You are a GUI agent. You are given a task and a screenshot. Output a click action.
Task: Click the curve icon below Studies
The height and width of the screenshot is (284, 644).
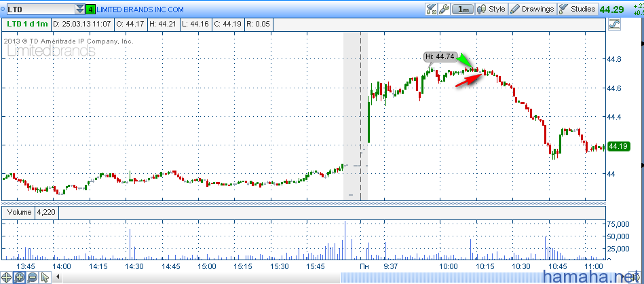tap(614, 24)
